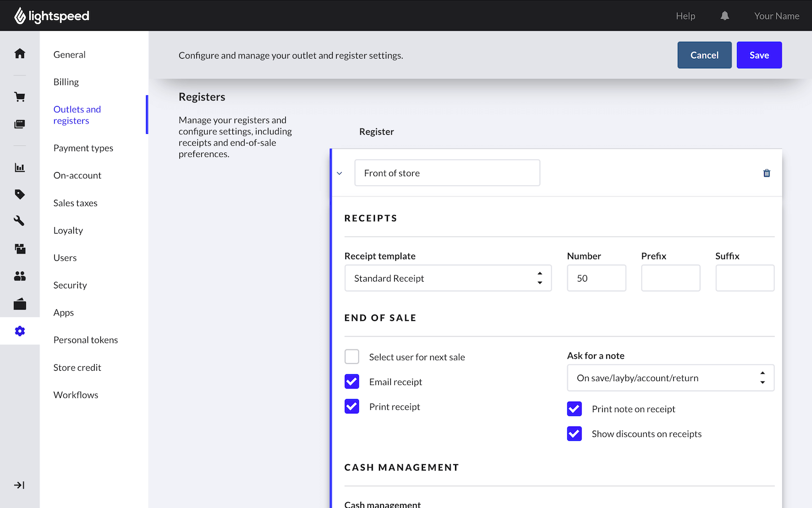This screenshot has height=508, width=812.
Task: Open the Home icon in sidebar
Action: [x=20, y=54]
